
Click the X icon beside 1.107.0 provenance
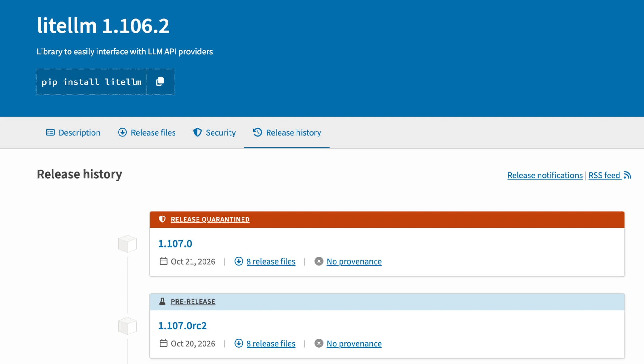[319, 261]
